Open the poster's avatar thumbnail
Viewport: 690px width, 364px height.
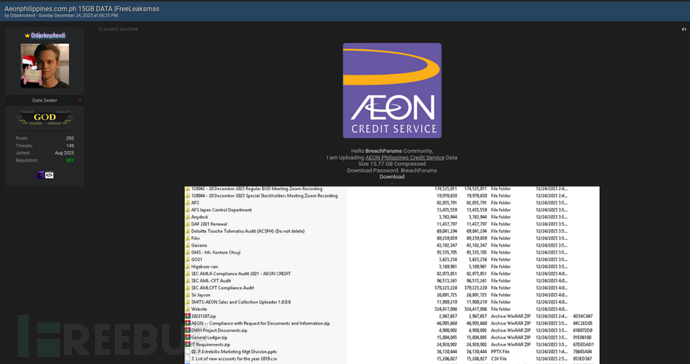pos(45,66)
